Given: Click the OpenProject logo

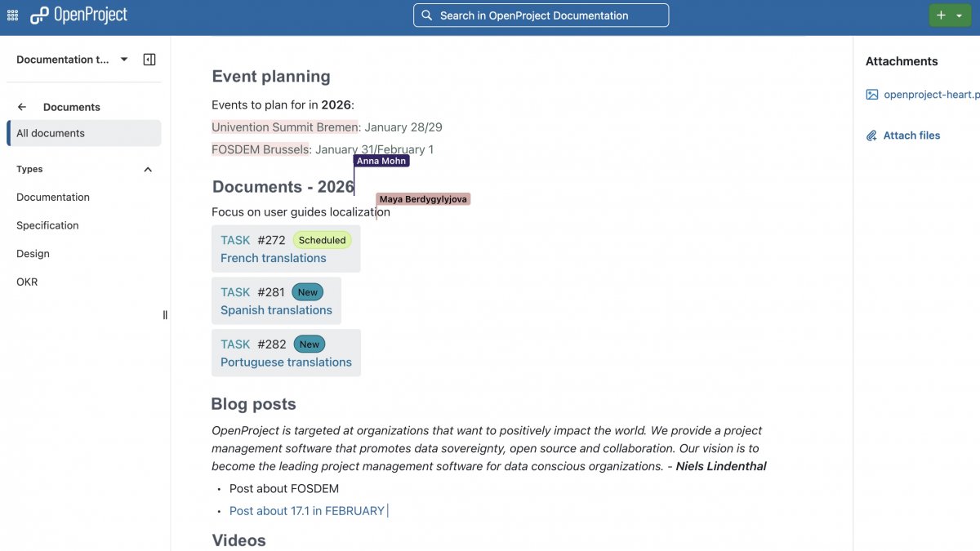Looking at the screenshot, I should pos(79,16).
